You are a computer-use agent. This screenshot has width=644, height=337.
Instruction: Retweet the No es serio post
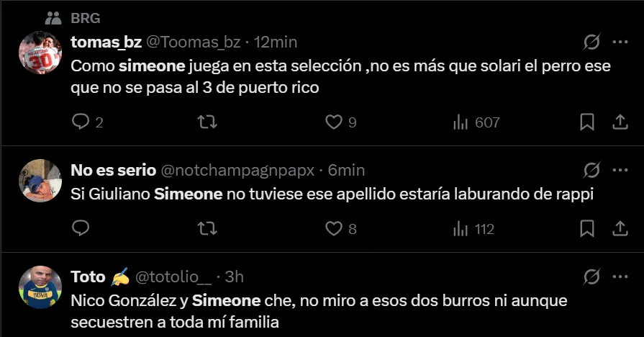[x=207, y=229]
